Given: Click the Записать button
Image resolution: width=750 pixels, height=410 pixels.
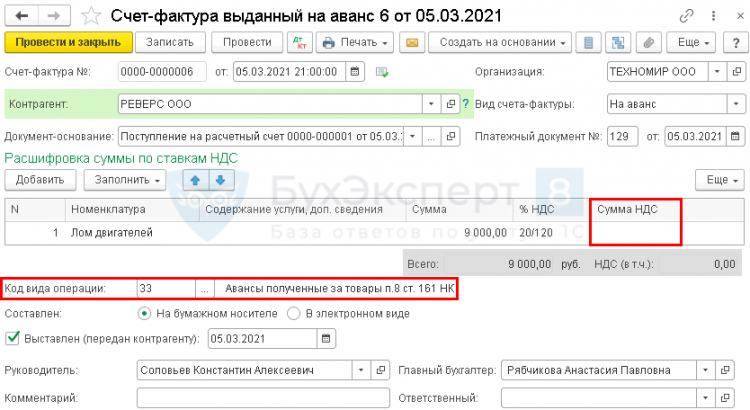Looking at the screenshot, I should pyautogui.click(x=170, y=43).
